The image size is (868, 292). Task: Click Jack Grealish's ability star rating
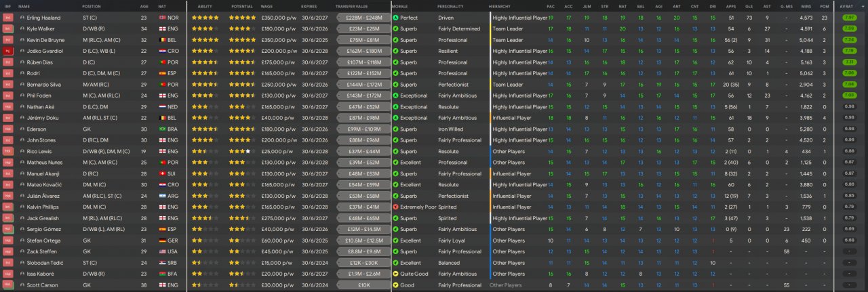(x=205, y=218)
